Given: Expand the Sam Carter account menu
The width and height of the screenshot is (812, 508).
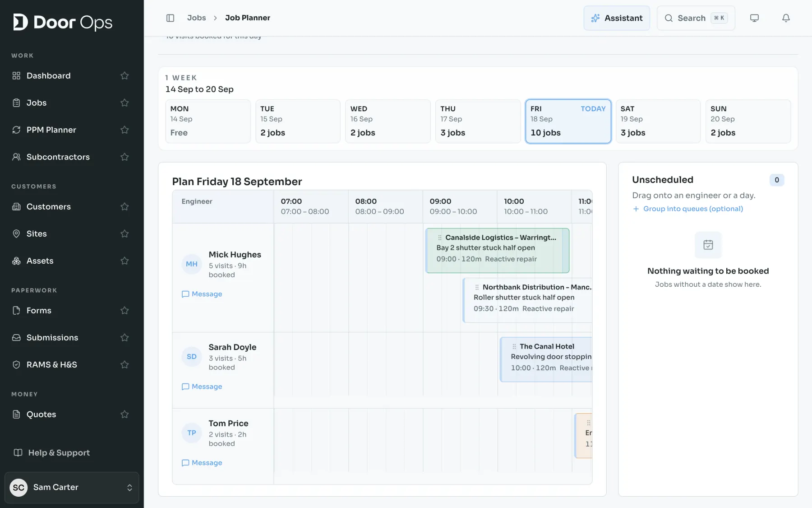Looking at the screenshot, I should click(72, 487).
